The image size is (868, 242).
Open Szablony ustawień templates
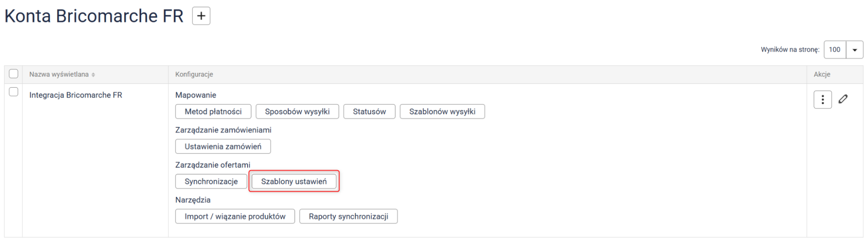click(x=294, y=181)
